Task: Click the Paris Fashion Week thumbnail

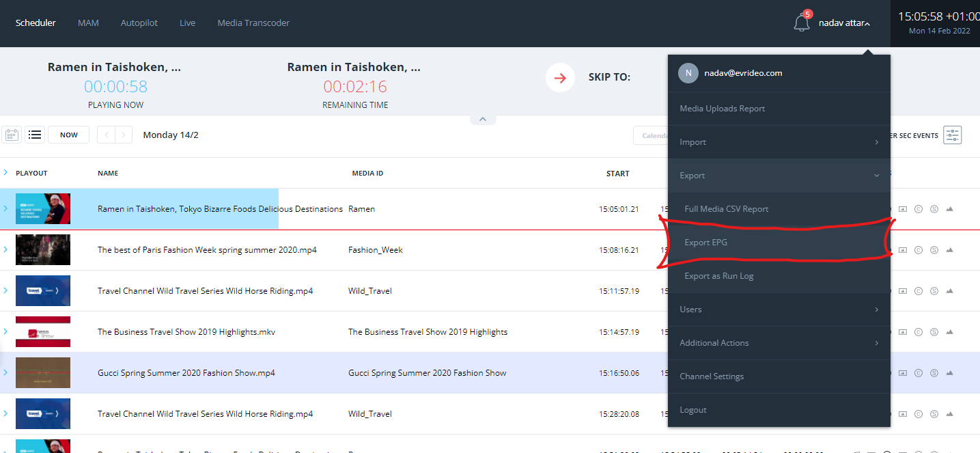Action: point(43,250)
